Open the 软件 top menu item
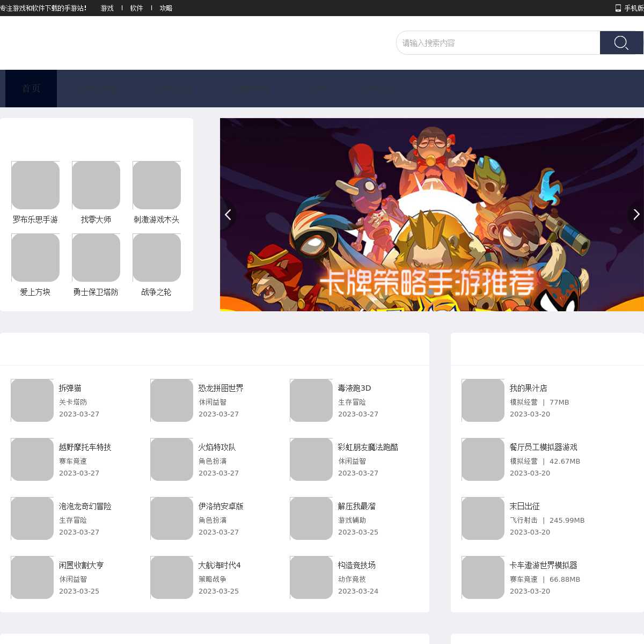 pyautogui.click(x=136, y=8)
